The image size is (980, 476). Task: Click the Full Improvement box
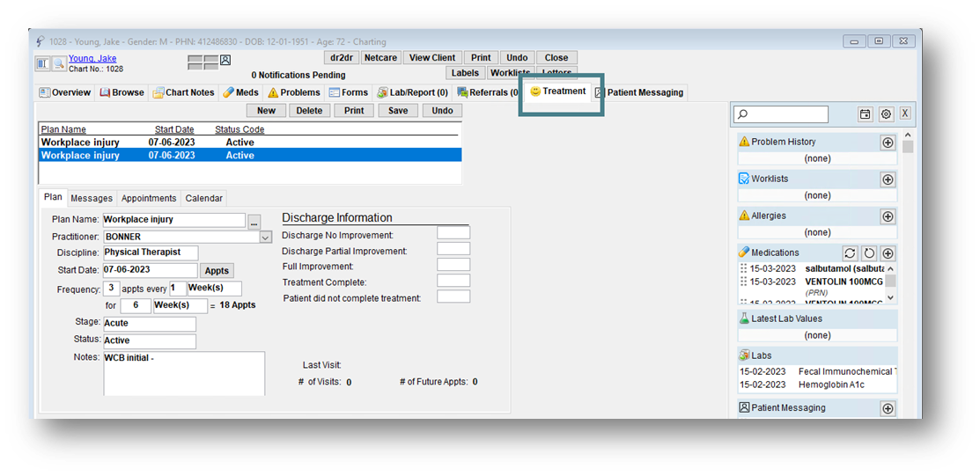point(453,265)
